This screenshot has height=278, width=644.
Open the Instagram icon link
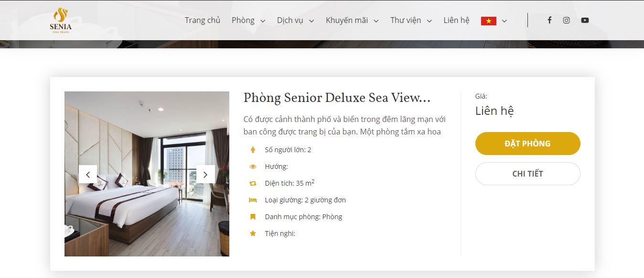[x=566, y=20]
